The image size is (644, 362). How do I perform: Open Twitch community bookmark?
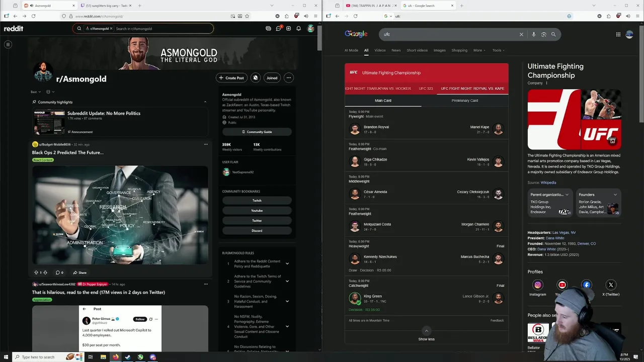tap(257, 201)
